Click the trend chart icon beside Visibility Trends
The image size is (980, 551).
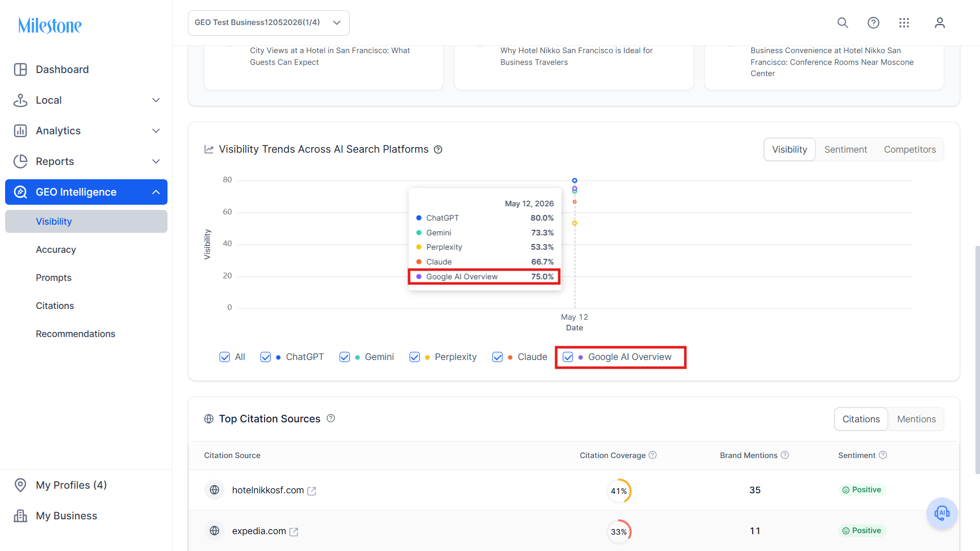pos(209,149)
